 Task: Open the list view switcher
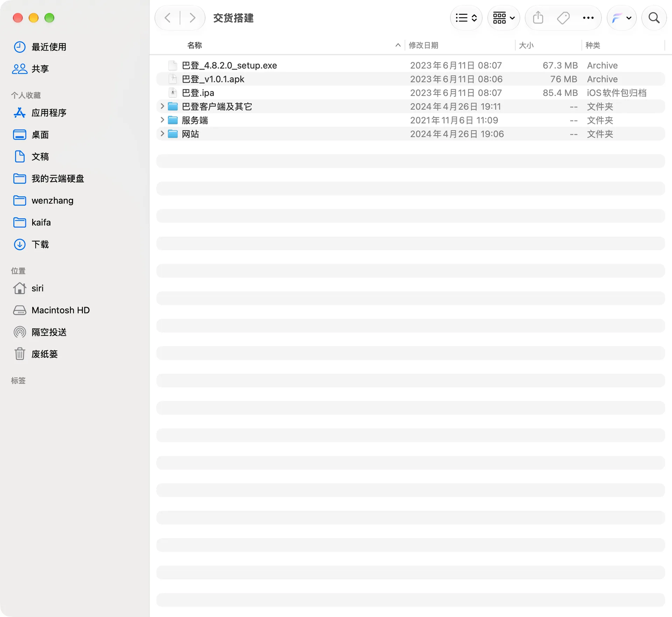click(x=466, y=18)
